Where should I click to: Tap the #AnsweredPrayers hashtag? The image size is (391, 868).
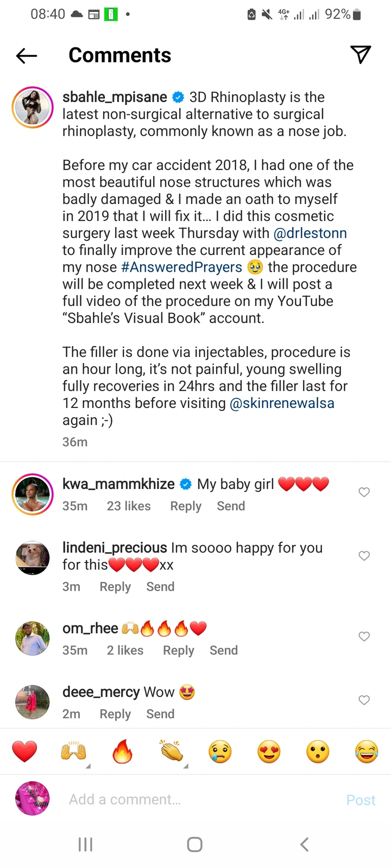(181, 267)
